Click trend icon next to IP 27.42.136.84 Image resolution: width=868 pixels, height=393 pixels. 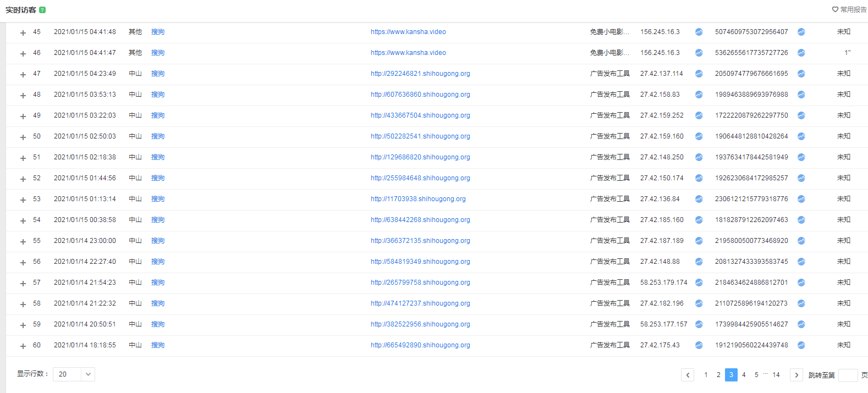[699, 199]
